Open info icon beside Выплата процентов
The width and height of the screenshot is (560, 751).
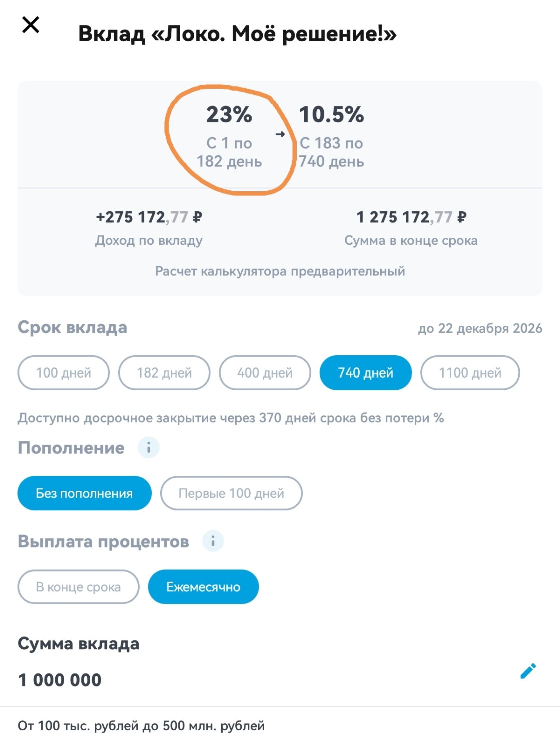[213, 541]
